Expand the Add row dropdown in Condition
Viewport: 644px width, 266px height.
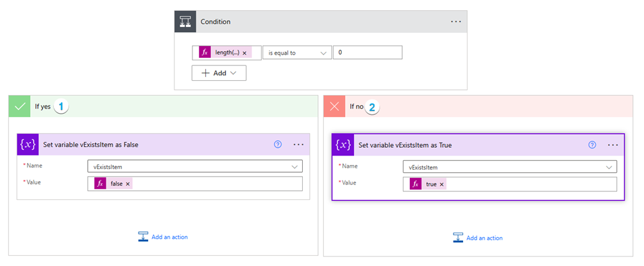(219, 73)
